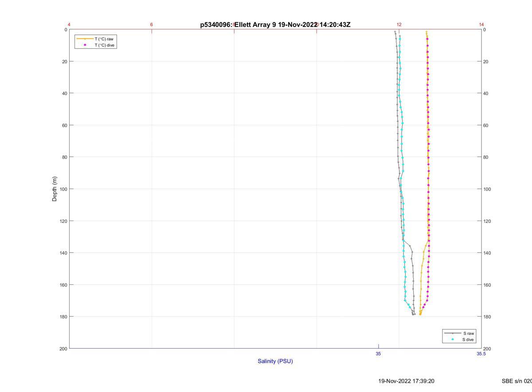The image size is (532, 392).
Task: Click the '120' tick on left depth axis
Action: [63, 221]
